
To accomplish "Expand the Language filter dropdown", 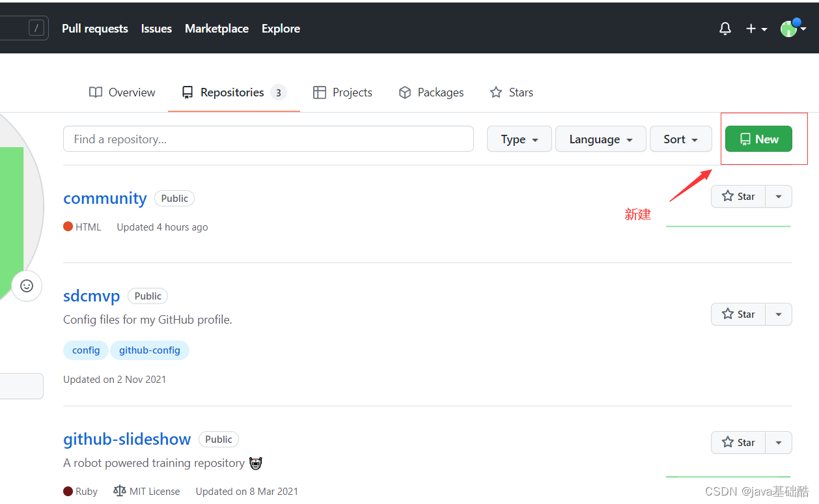I will click(601, 139).
